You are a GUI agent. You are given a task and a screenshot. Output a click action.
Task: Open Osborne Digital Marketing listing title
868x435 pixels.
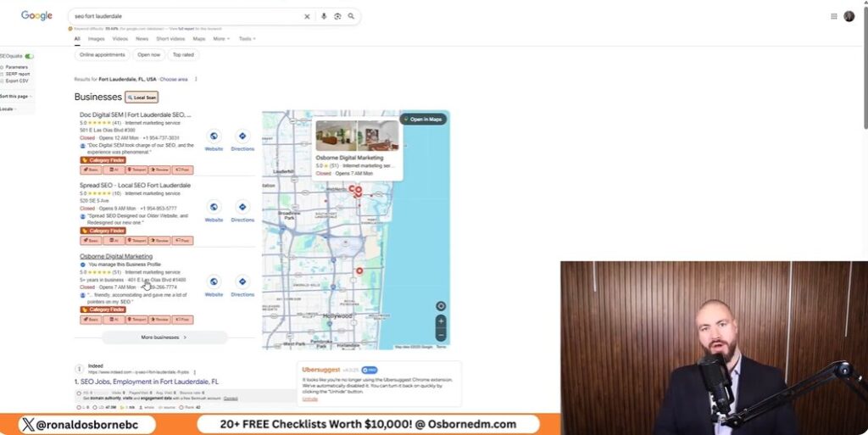[x=116, y=256]
